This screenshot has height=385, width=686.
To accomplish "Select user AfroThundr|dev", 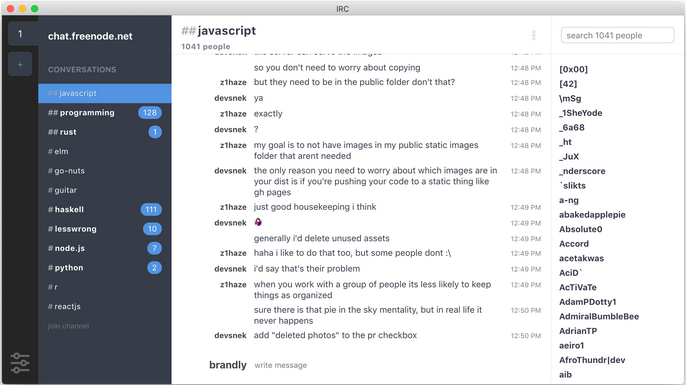I will click(x=592, y=360).
